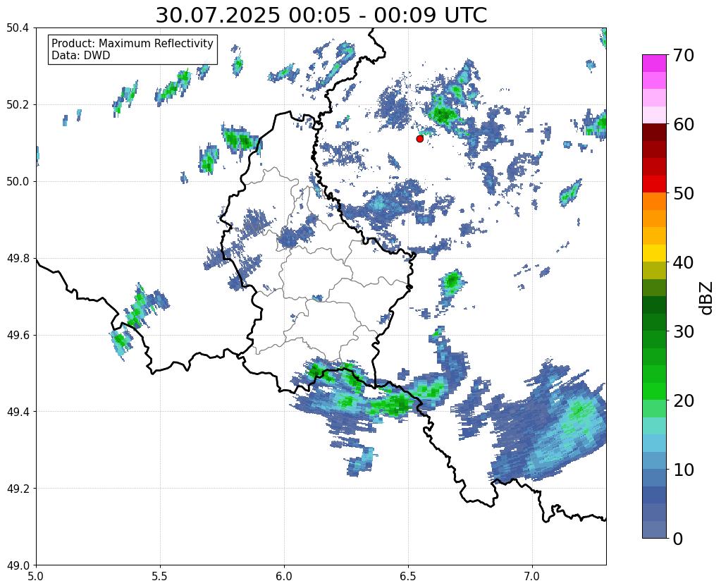
Task: Click the yellow colorbar segment at 40
Action: coord(654,253)
